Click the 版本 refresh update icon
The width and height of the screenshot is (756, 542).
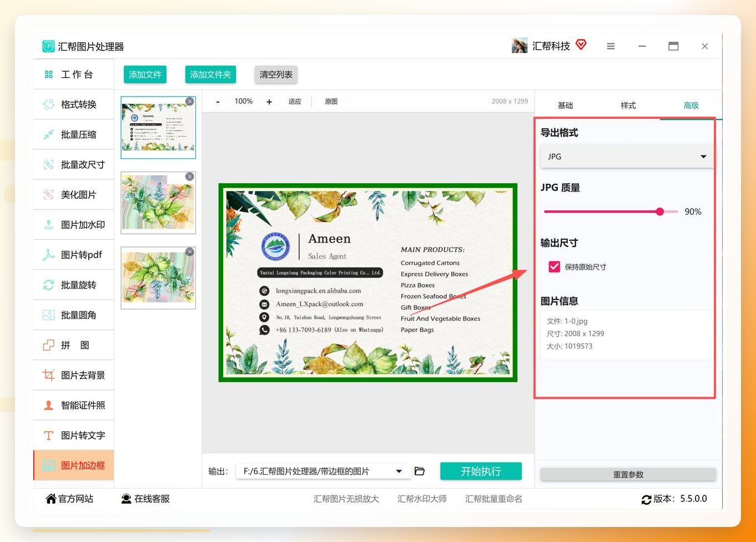pos(646,499)
